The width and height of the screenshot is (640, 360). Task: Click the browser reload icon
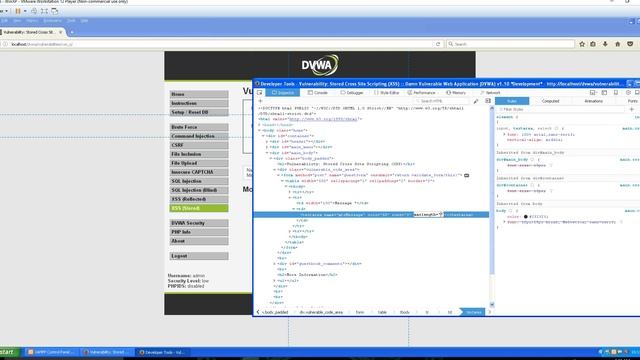438,44
